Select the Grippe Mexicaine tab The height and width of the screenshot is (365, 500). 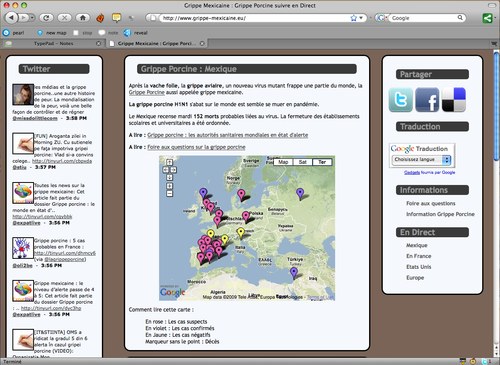[x=157, y=43]
